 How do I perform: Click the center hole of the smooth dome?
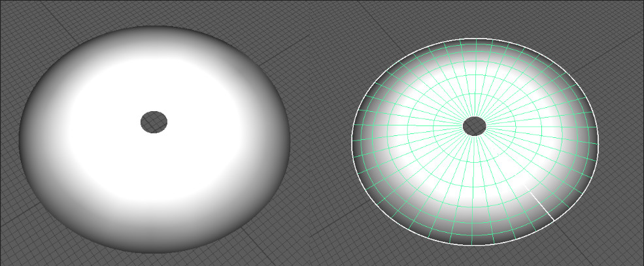(154, 122)
